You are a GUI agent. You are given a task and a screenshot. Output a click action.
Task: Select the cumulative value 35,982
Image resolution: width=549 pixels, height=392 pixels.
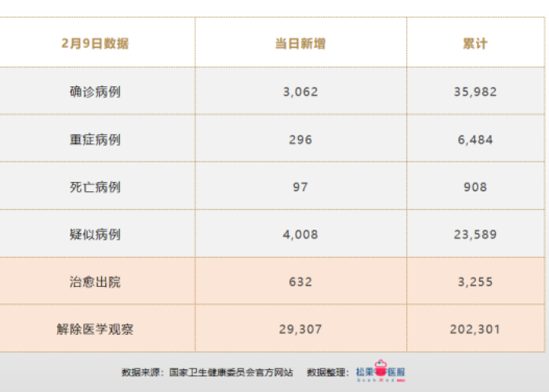tap(475, 92)
